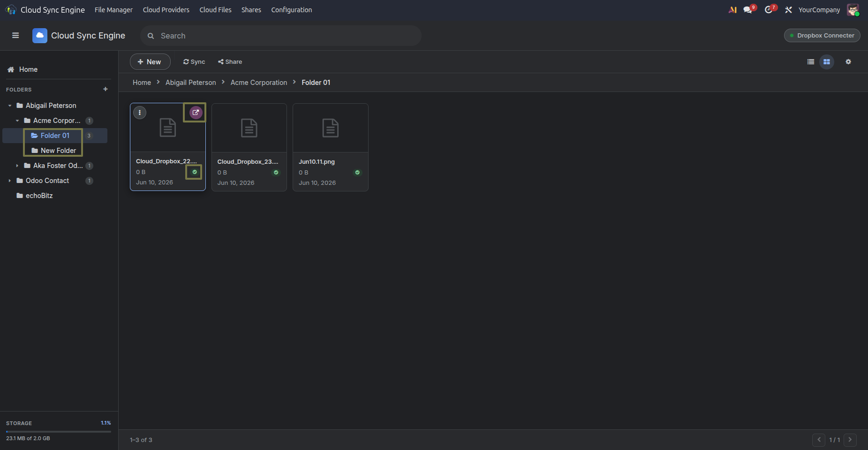The height and width of the screenshot is (450, 868).
Task: Click the AI assistant icon in top bar
Action: click(x=732, y=10)
